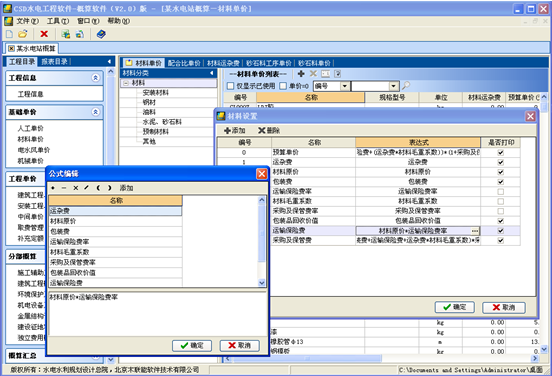Close the 材料设置 dialog
The height and width of the screenshot is (376, 552).
pyautogui.click(x=531, y=116)
